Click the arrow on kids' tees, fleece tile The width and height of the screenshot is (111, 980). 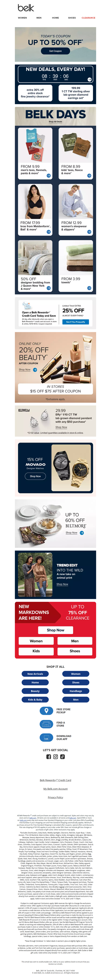(x=89, y=176)
